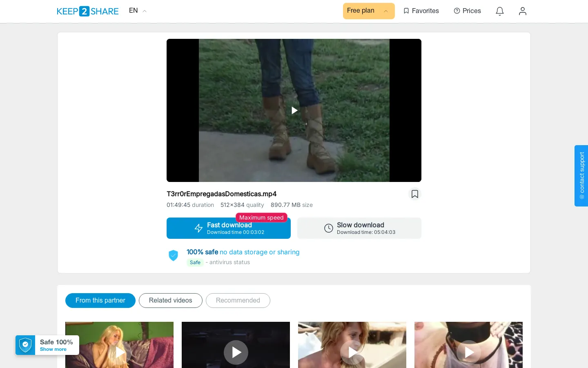588x368 pixels.
Task: Expand the EN language dropdown
Action: (x=138, y=11)
